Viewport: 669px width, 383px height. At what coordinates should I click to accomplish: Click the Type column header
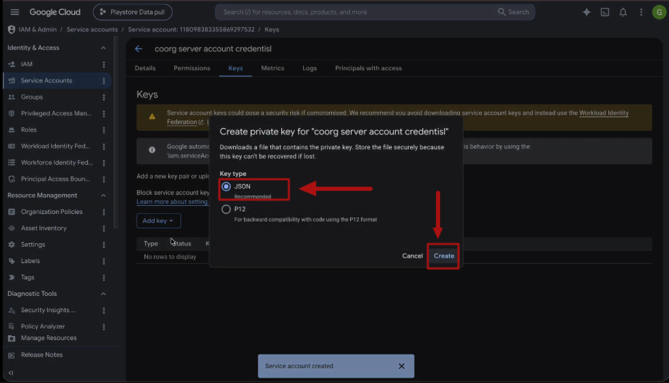click(x=151, y=244)
